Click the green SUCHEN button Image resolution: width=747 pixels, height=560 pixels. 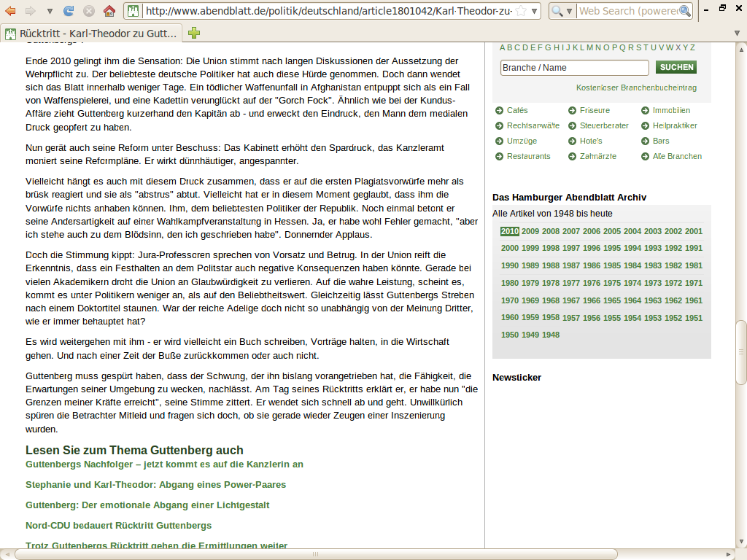coord(676,67)
